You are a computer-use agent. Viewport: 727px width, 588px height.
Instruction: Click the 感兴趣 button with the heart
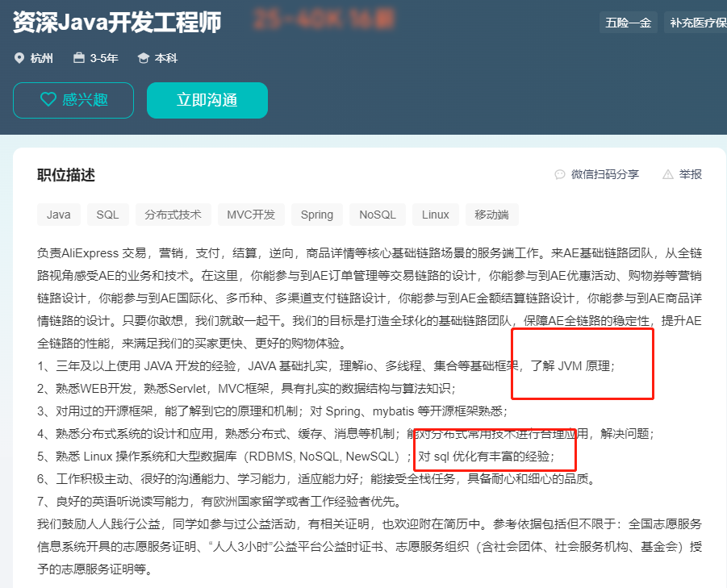point(73,100)
